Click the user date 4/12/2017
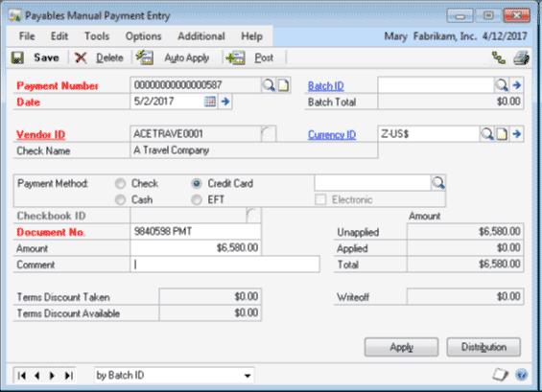542x392 pixels. 505,36
